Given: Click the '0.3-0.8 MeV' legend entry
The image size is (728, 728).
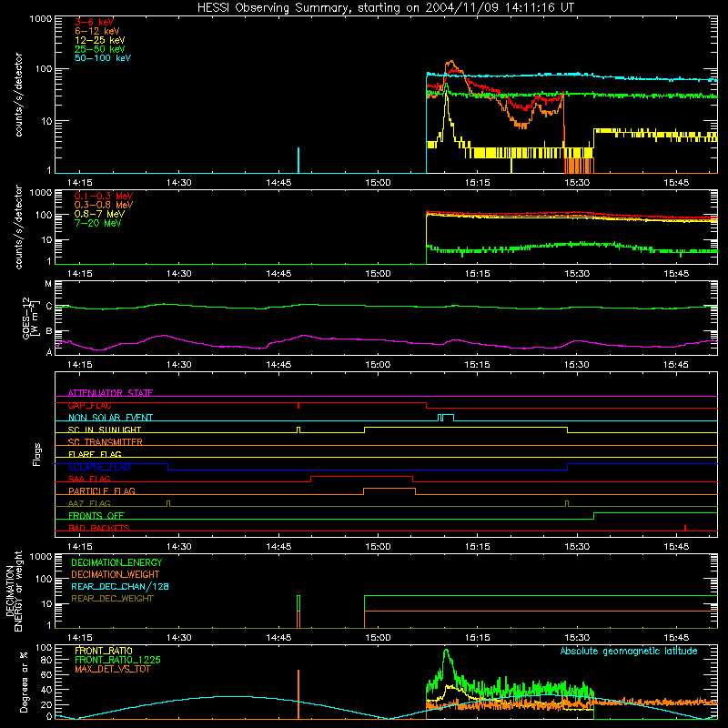Looking at the screenshot, I should 104,205.
